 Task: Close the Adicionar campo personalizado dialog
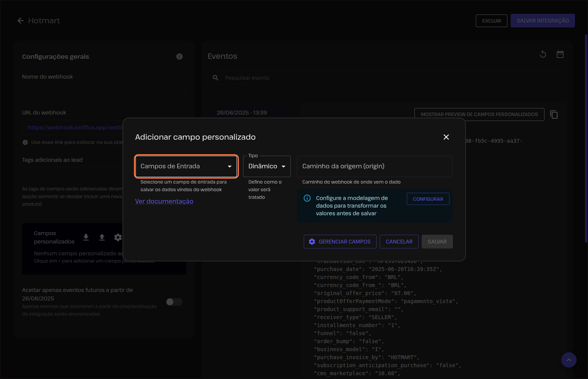click(x=446, y=137)
